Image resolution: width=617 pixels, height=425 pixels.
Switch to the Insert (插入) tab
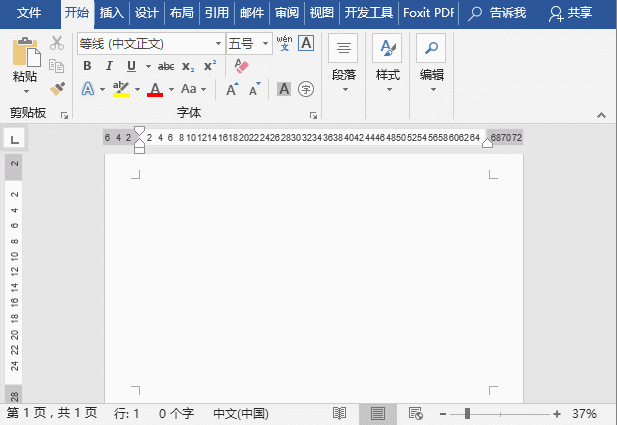(112, 13)
